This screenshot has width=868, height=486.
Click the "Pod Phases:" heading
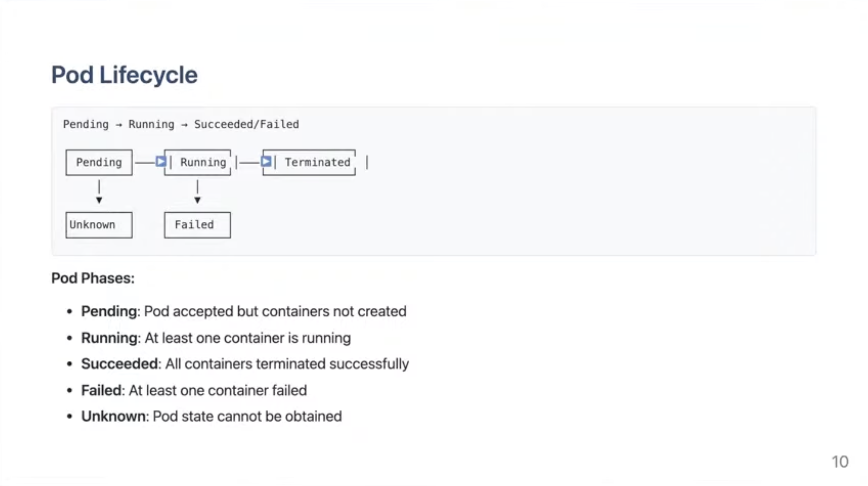point(93,278)
